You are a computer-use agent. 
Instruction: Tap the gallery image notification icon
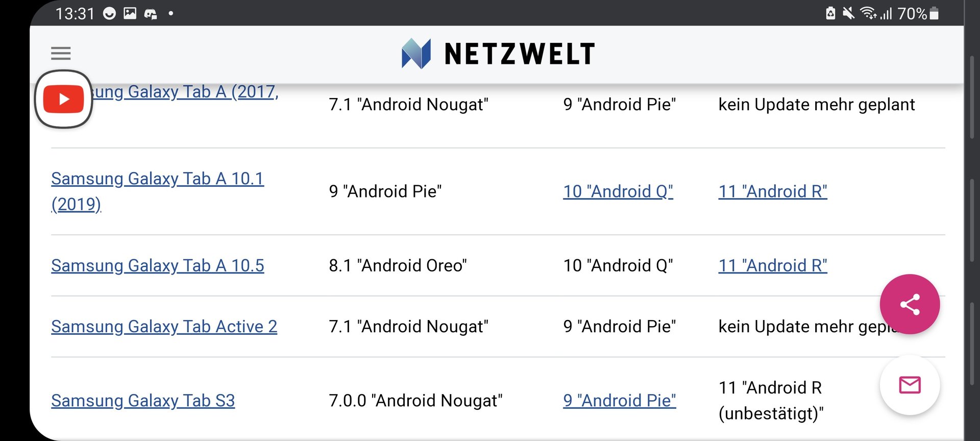(x=130, y=13)
